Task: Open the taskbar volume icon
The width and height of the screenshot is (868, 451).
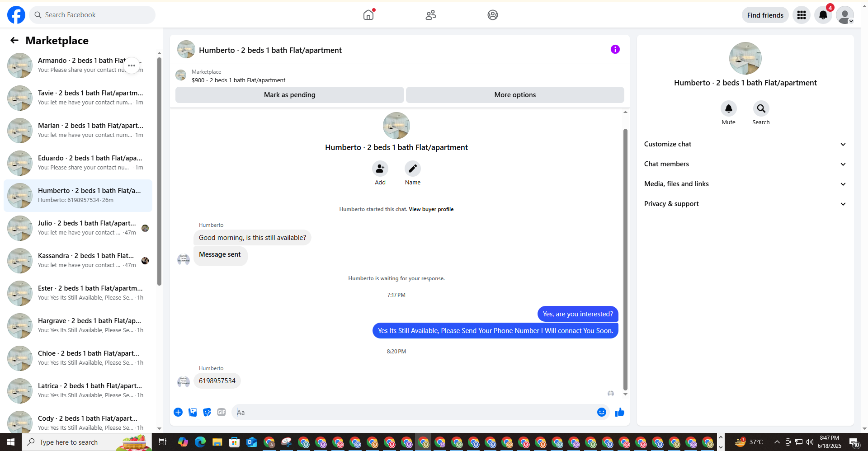Action: (x=810, y=442)
